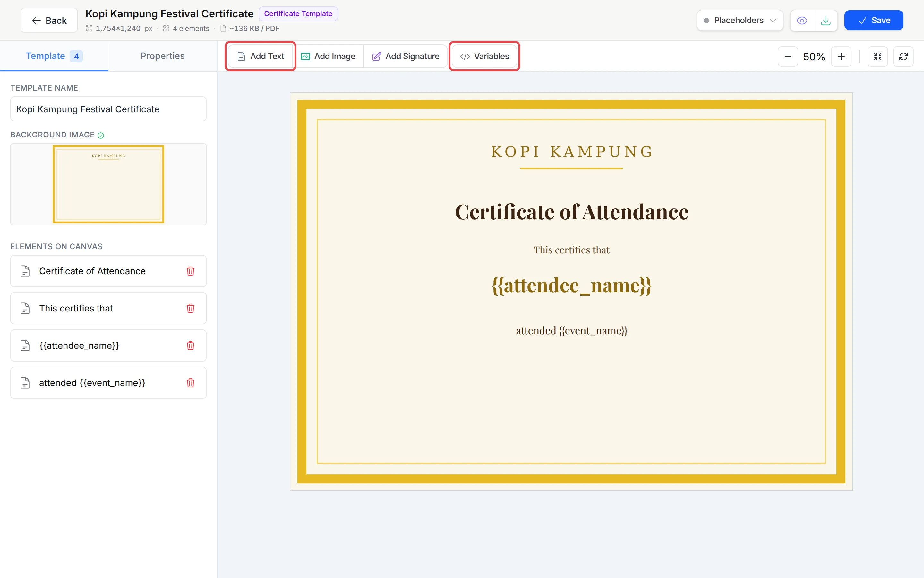This screenshot has height=578, width=924.
Task: Delete the {{attendee_name}} element
Action: [x=191, y=346]
